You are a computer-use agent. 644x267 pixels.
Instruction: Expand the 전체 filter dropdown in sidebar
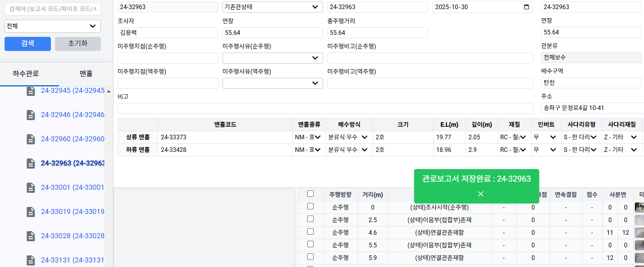52,26
